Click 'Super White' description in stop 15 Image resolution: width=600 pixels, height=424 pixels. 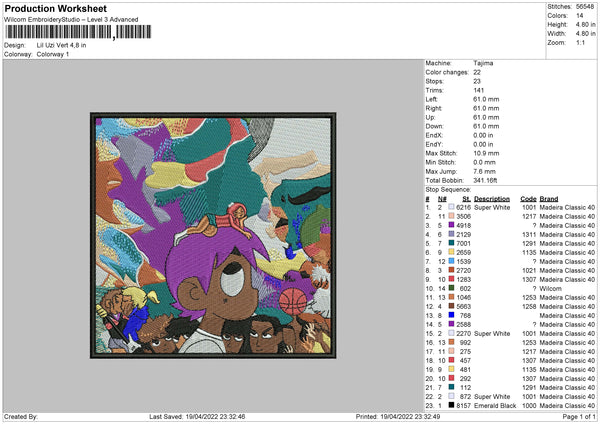click(492, 333)
